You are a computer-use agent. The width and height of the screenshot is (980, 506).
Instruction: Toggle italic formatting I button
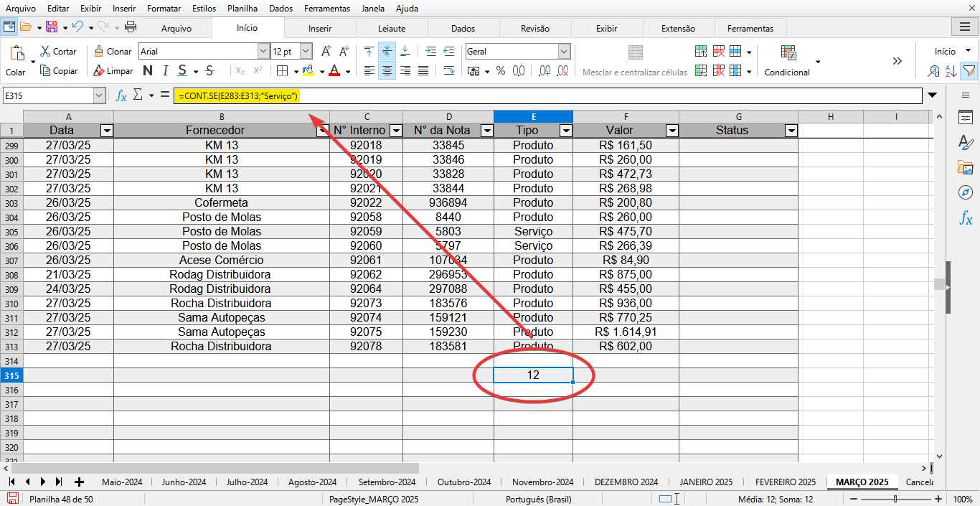[x=165, y=71]
